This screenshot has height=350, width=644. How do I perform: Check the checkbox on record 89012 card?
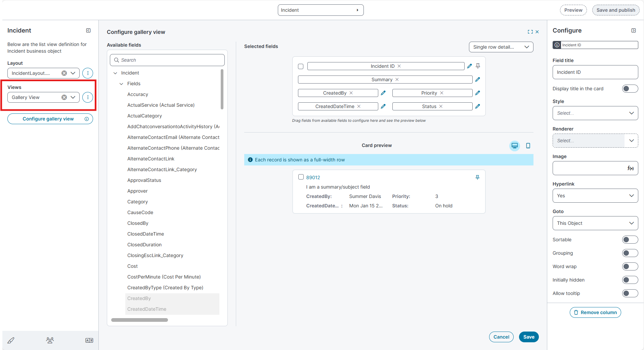pyautogui.click(x=301, y=177)
